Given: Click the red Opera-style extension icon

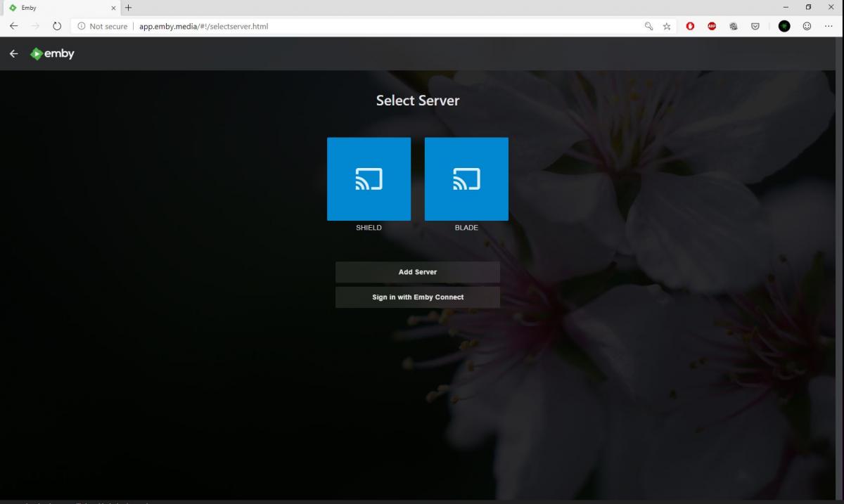Looking at the screenshot, I should click(691, 26).
